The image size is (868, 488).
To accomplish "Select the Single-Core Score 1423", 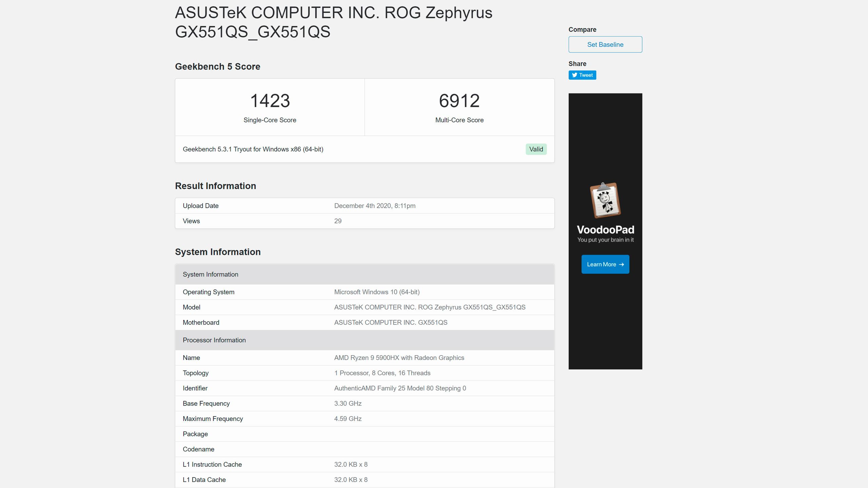I will pos(270,100).
